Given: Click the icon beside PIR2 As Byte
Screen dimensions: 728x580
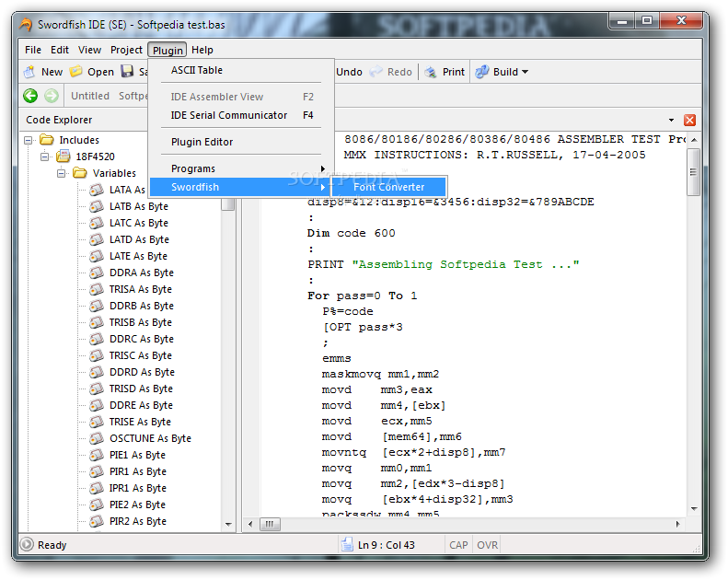Looking at the screenshot, I should click(96, 521).
